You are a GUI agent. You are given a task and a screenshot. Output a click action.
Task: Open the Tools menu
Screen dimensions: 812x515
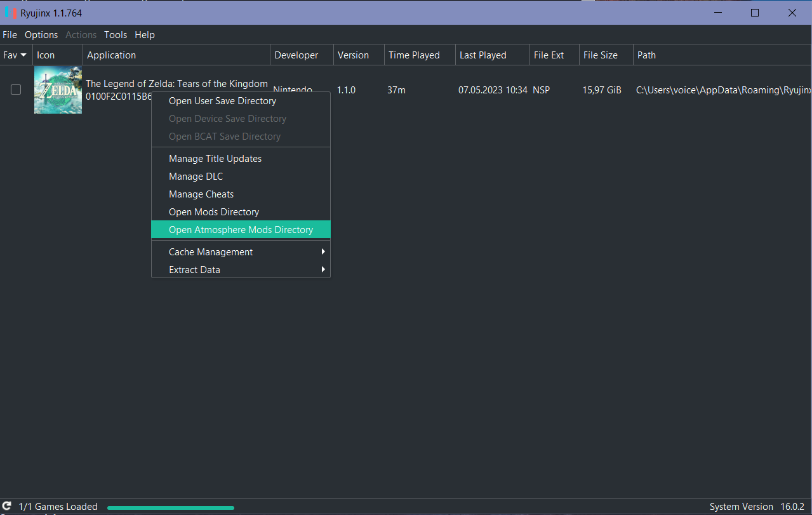point(116,35)
